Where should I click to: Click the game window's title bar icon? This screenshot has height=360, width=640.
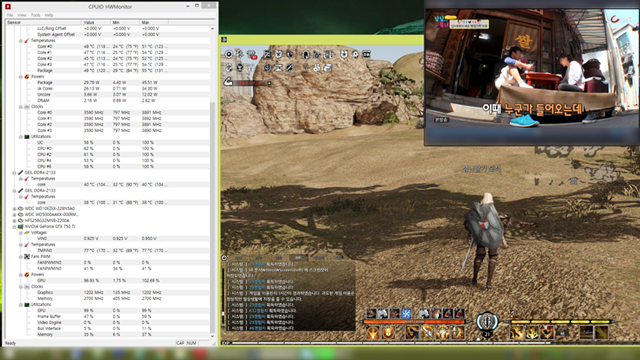[x=224, y=40]
